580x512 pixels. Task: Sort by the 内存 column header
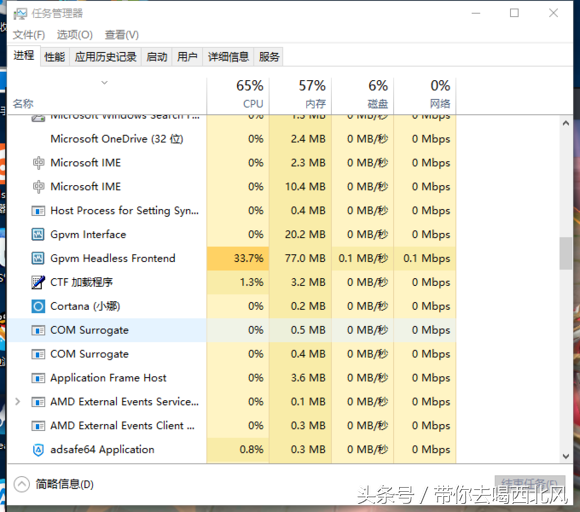(300, 95)
